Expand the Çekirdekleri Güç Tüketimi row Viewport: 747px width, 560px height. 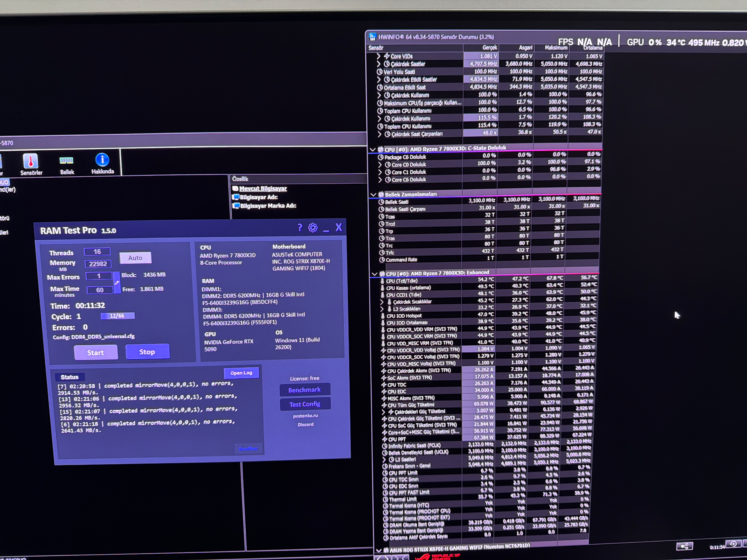click(383, 412)
